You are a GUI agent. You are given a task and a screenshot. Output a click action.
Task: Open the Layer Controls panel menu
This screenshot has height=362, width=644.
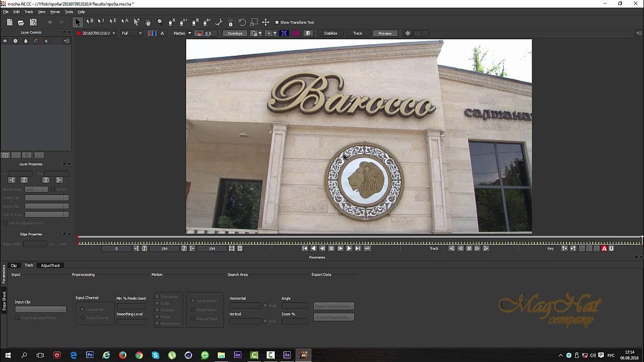tap(66, 41)
